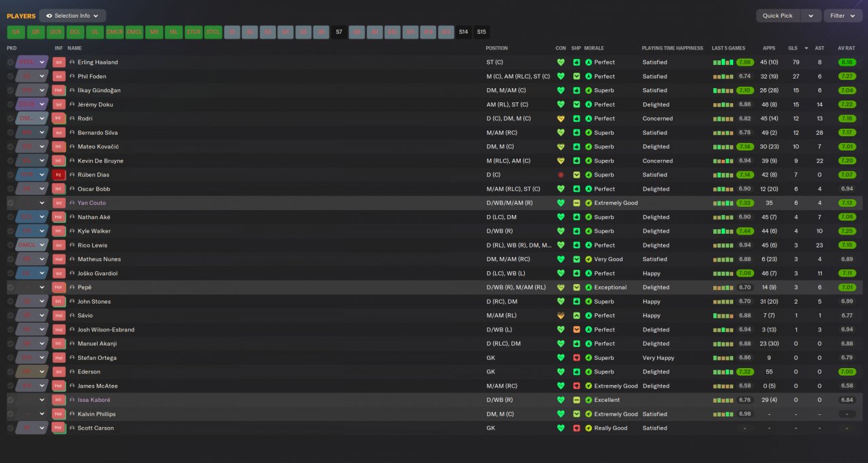Click the profile icon next to Kalvin Phillips
The width and height of the screenshot is (868, 463).
coord(73,414)
